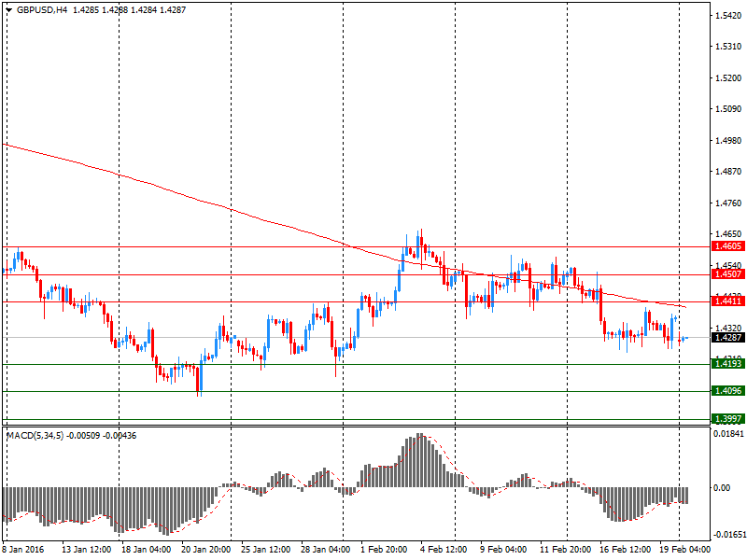Select the 1.4096 green support level label
Screen dimensions: 747x560
pyautogui.click(x=728, y=391)
